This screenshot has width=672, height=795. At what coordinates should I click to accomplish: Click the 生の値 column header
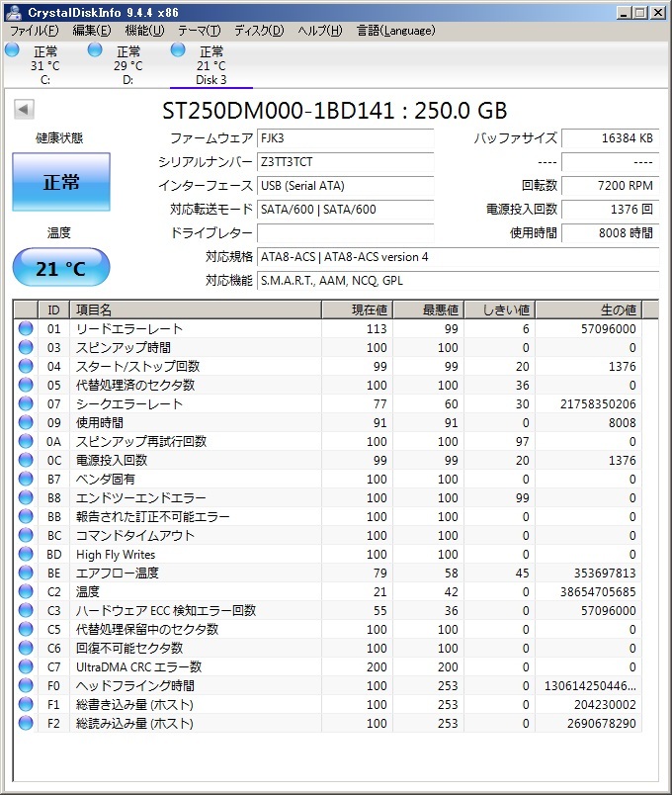coord(589,309)
